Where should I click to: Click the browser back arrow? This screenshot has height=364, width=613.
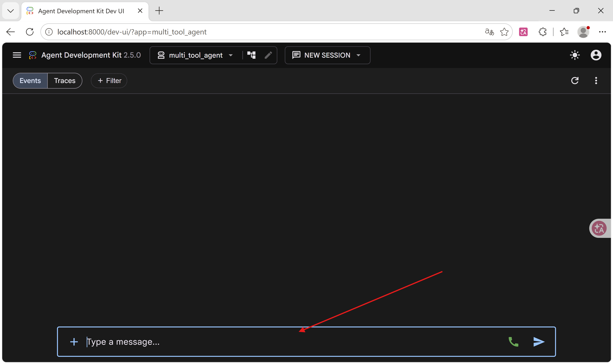coord(11,32)
